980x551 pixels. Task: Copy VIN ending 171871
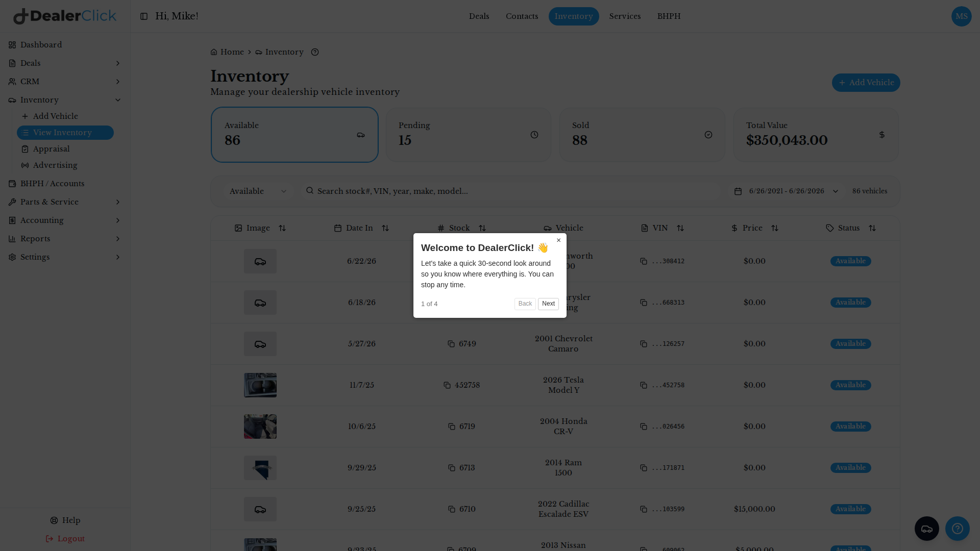pos(644,468)
